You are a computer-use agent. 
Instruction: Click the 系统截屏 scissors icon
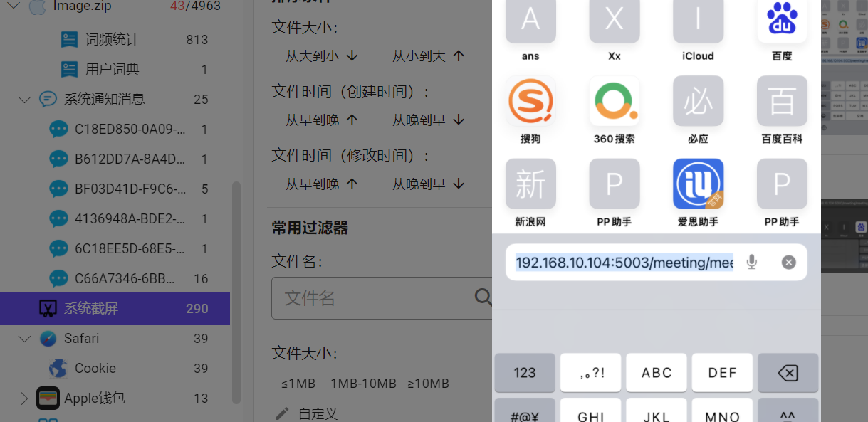48,309
